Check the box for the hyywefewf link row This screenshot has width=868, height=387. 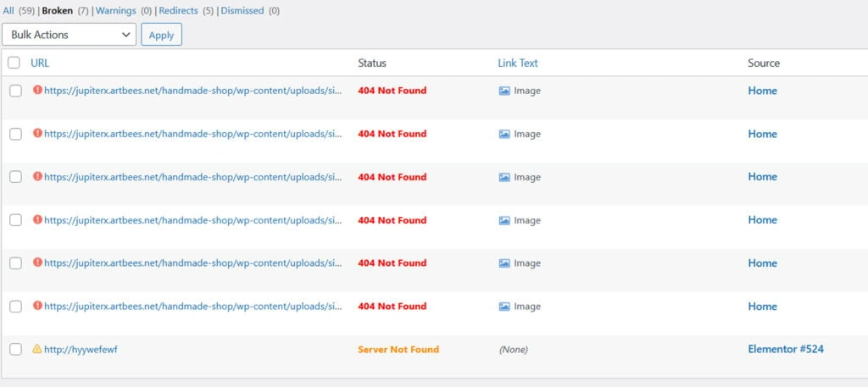pos(15,349)
